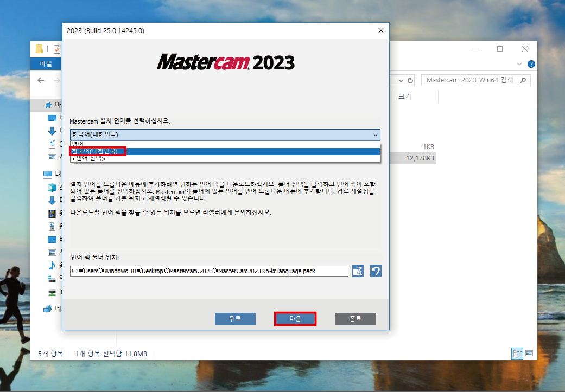The width and height of the screenshot is (565, 392).
Task: Click the language pack folder browse icon
Action: [x=358, y=271]
